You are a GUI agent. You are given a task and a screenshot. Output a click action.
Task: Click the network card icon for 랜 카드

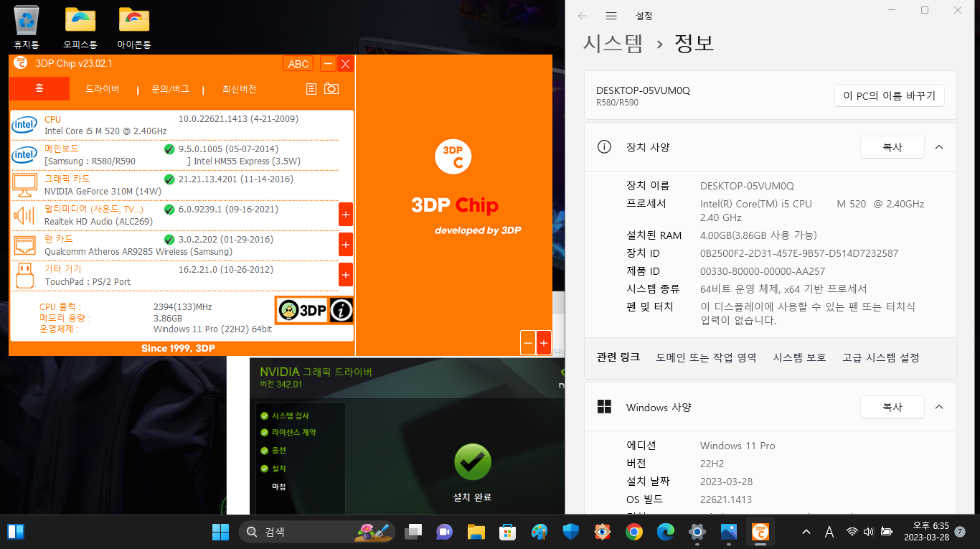click(24, 245)
